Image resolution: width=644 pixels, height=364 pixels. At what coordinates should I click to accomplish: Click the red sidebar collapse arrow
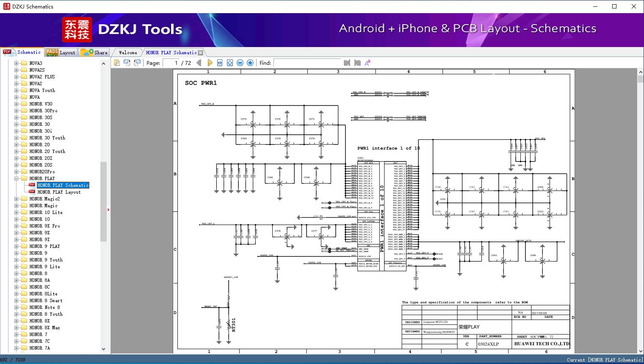point(108,209)
